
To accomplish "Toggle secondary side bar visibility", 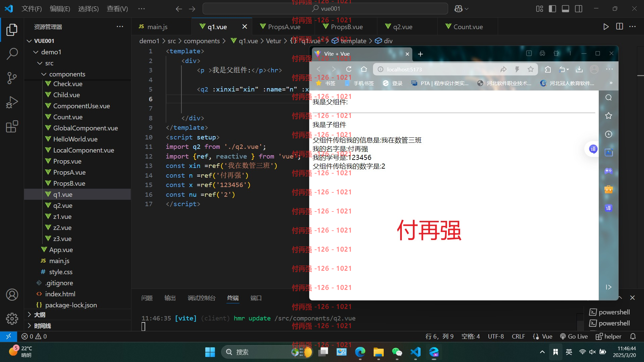I will click(x=579, y=9).
